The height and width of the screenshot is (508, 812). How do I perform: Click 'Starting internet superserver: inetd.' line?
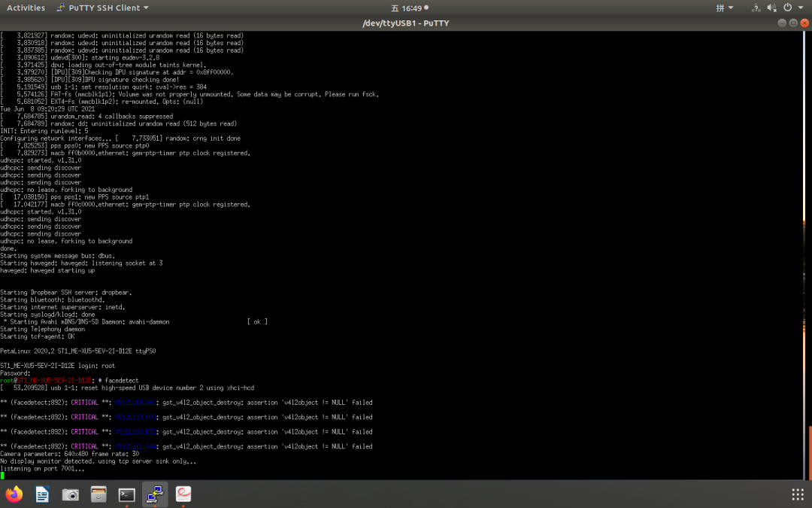click(62, 307)
